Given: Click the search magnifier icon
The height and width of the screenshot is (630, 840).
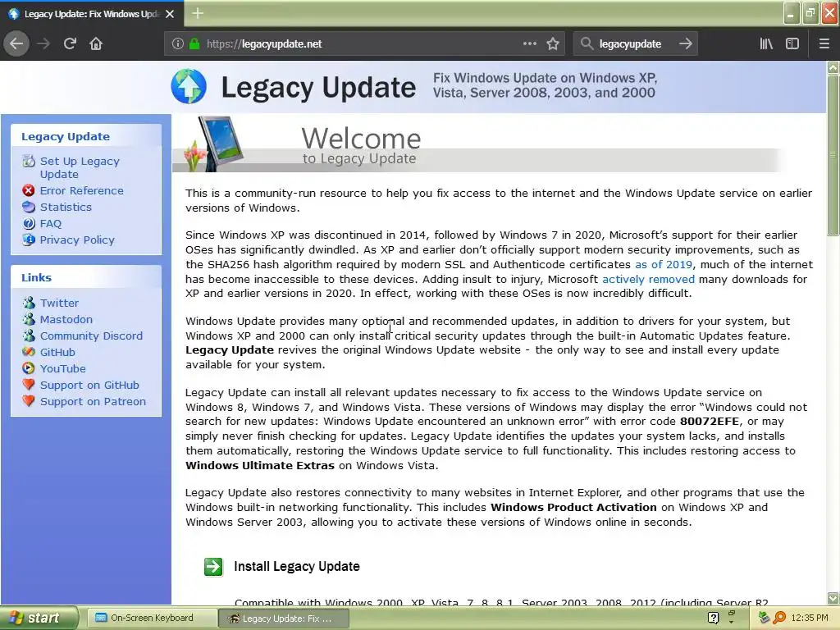Looking at the screenshot, I should (x=587, y=44).
